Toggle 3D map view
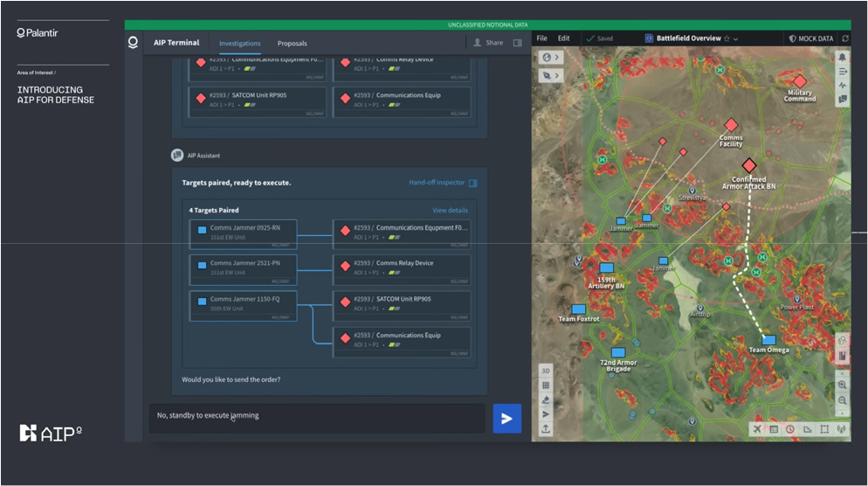868x486 pixels. (546, 370)
